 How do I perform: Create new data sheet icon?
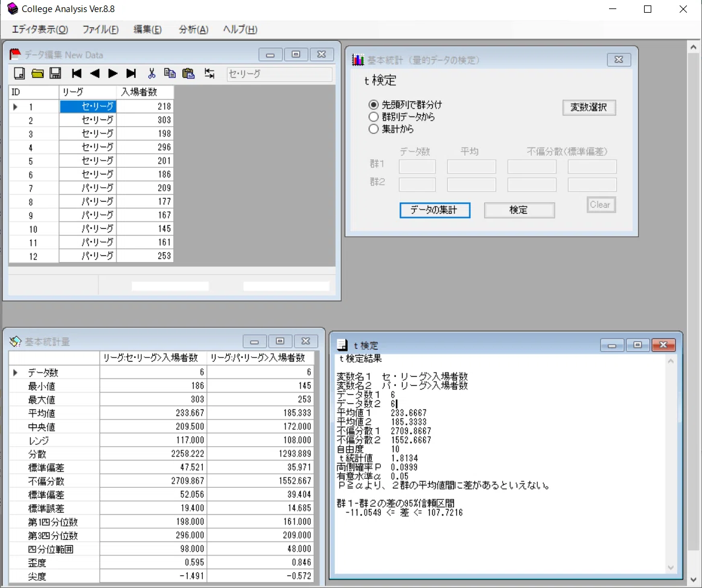coord(19,74)
